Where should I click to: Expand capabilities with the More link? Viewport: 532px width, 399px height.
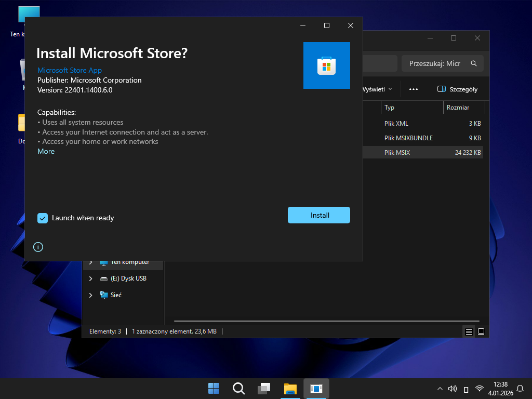coord(46,151)
